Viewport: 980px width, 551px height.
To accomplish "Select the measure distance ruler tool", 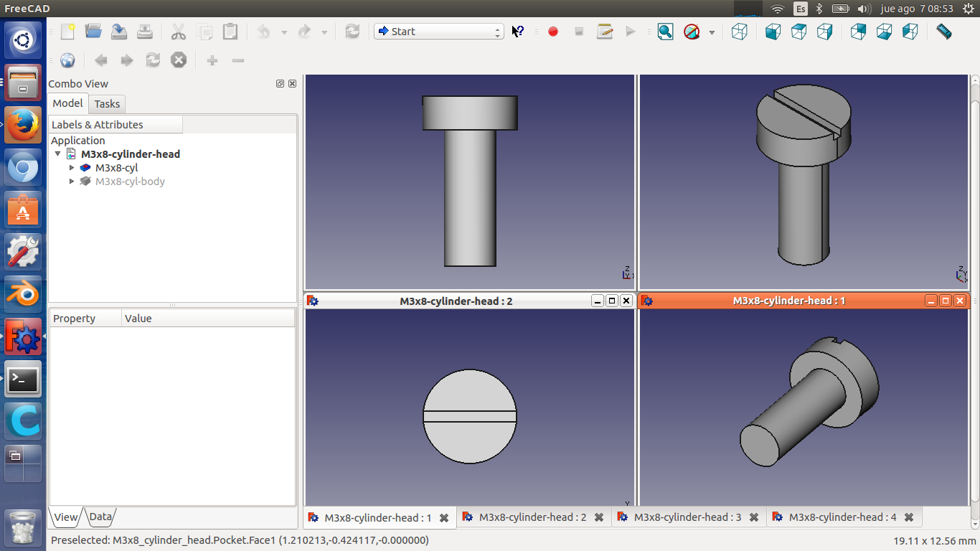I will tap(944, 32).
